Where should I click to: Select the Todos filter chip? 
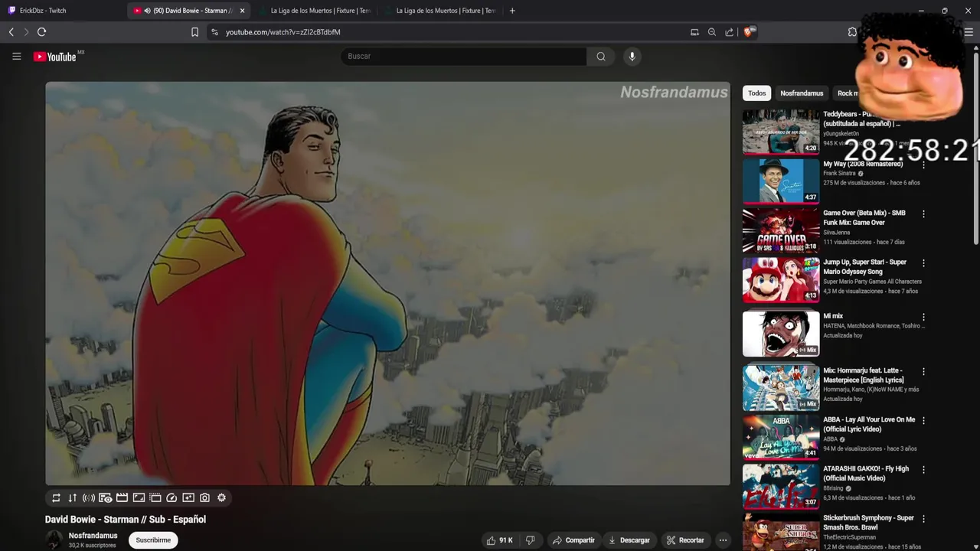(x=757, y=93)
